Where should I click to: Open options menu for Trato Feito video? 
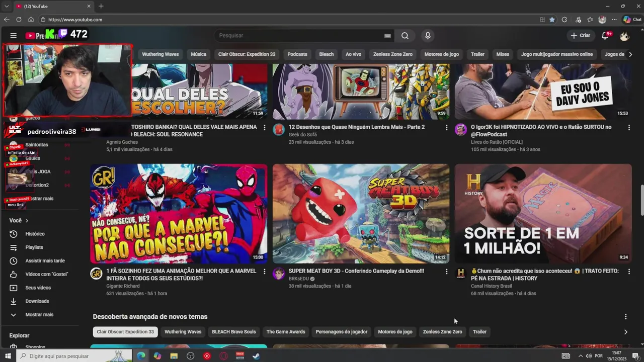pyautogui.click(x=629, y=271)
